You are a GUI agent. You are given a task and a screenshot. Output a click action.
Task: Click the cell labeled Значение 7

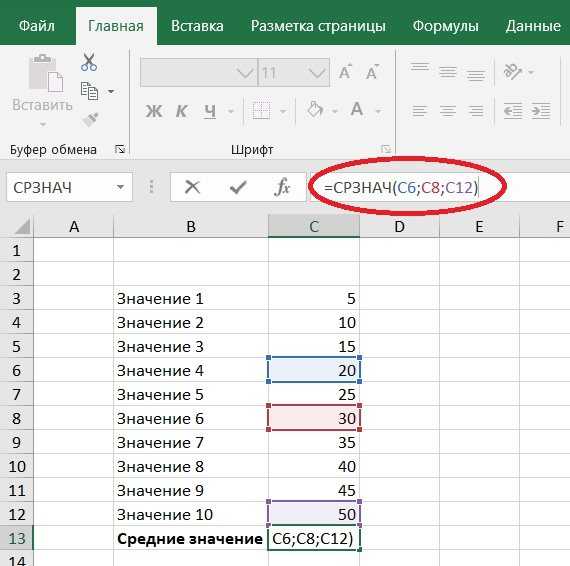(191, 442)
